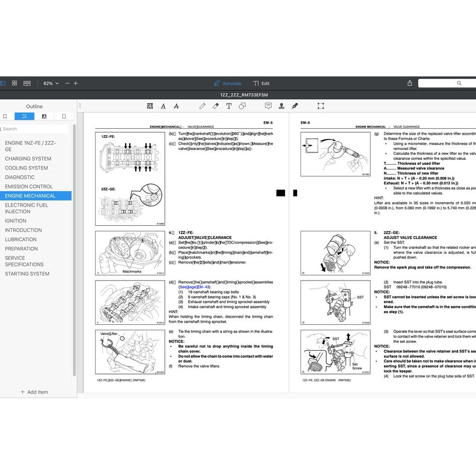Open the Annotate tab

tap(228, 83)
